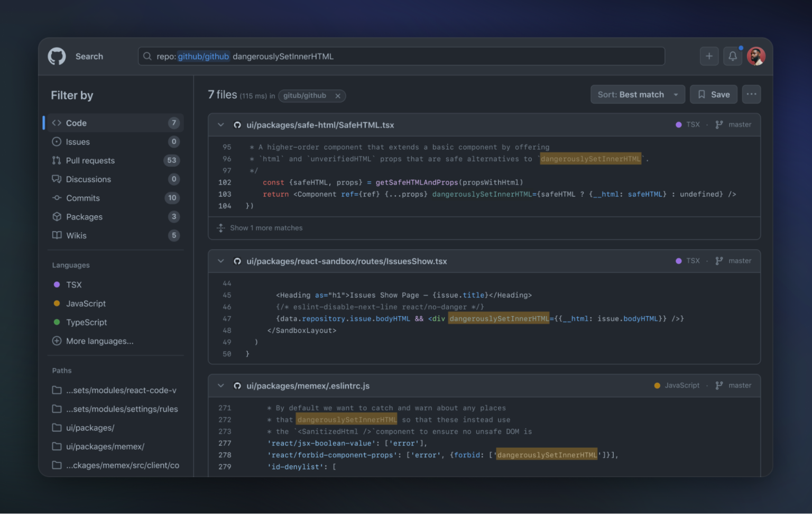Toggle the TSX language filter
812x514 pixels.
[74, 284]
